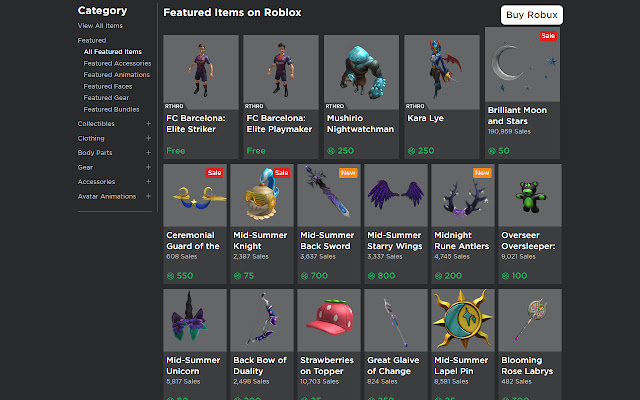Expand the Clothing category
This screenshot has height=400, width=640.
click(148, 138)
